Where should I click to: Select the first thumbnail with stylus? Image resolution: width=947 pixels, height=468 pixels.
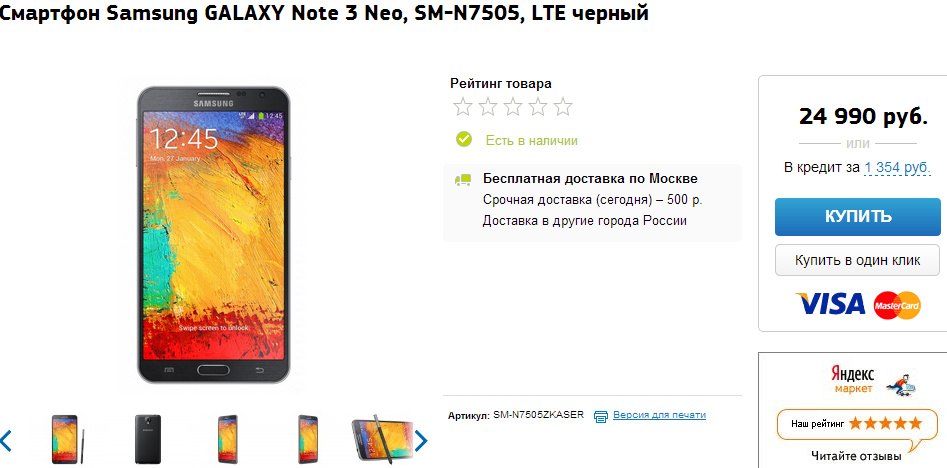67,439
